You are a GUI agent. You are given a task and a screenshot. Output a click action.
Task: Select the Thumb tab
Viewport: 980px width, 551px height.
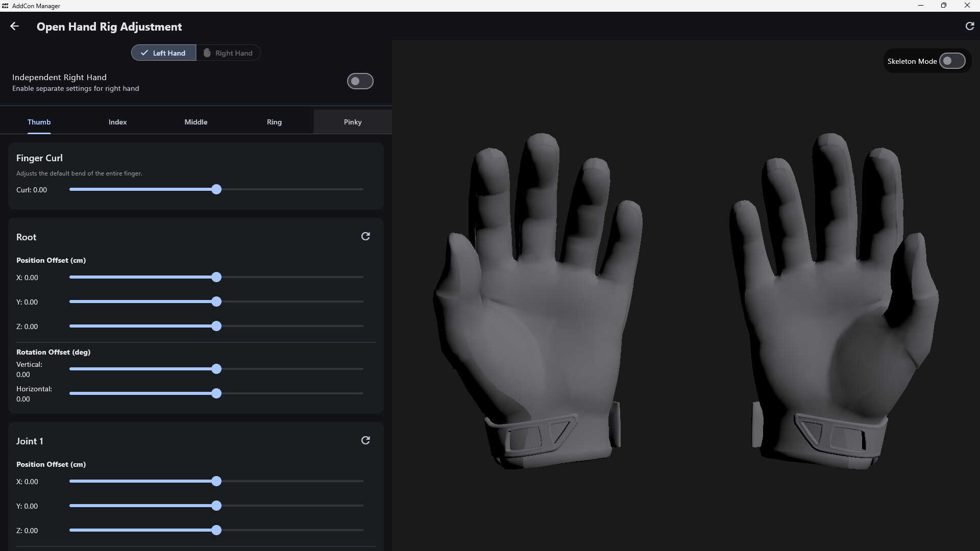pos(39,122)
